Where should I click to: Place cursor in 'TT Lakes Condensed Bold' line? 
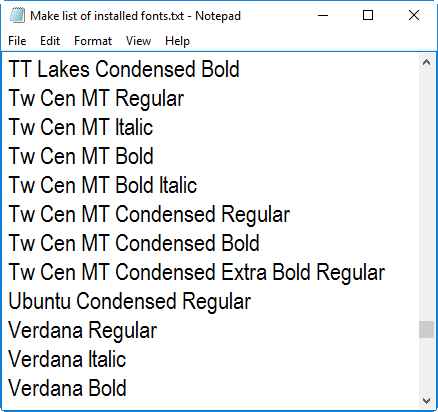click(x=124, y=69)
